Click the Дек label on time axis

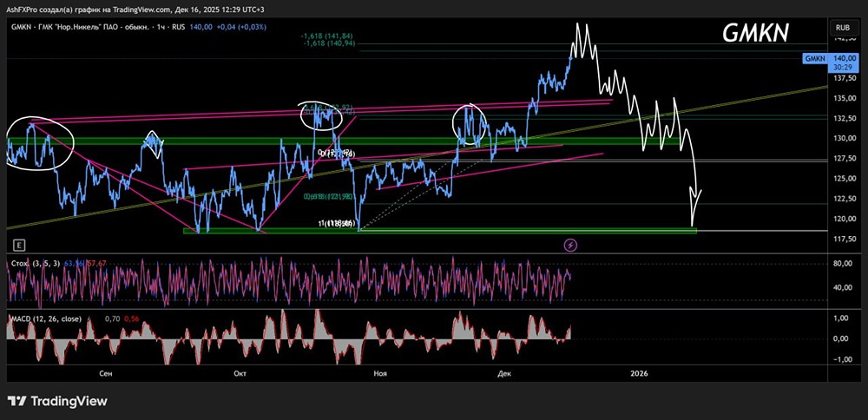pos(503,374)
